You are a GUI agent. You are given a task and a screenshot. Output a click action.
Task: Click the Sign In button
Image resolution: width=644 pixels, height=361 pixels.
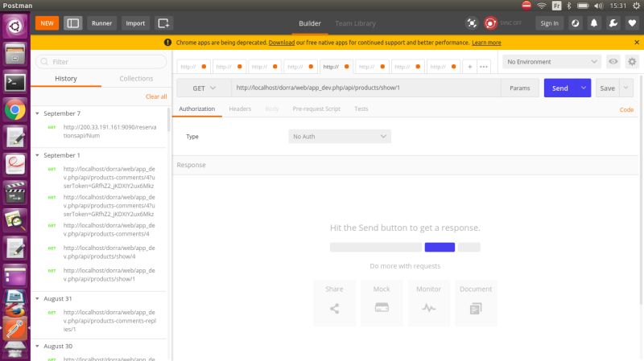coord(549,23)
